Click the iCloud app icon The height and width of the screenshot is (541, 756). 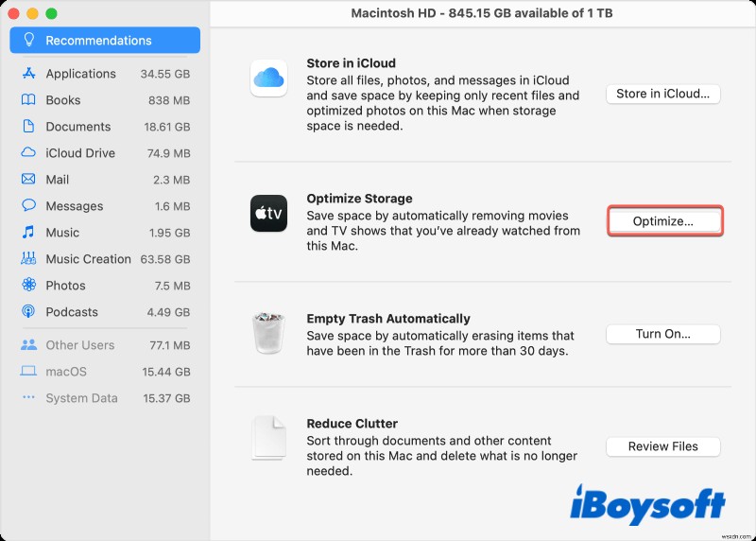(x=268, y=79)
